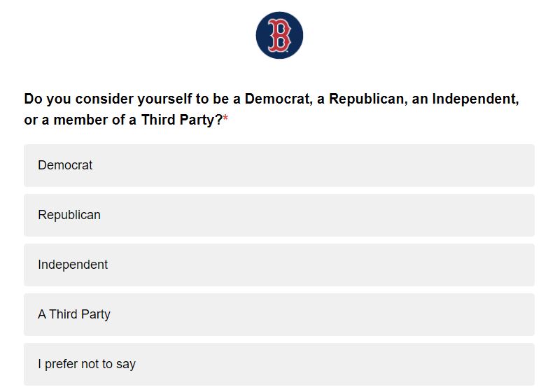Select the Independent option

(x=279, y=265)
